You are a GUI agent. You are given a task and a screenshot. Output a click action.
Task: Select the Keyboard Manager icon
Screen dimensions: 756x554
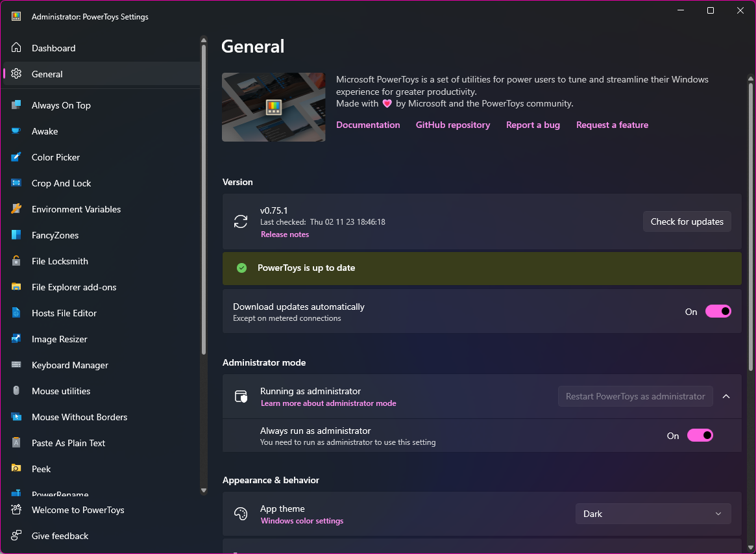pyautogui.click(x=16, y=364)
